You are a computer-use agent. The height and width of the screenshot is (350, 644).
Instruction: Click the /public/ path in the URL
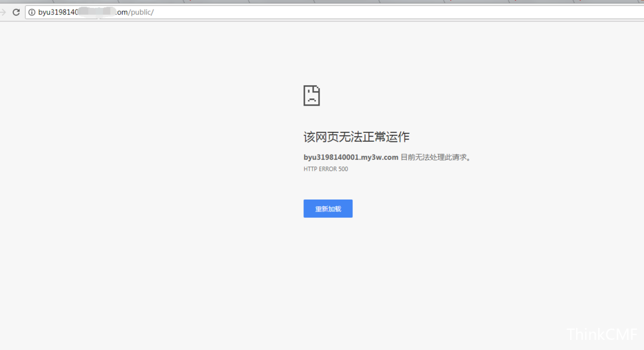pyautogui.click(x=141, y=12)
